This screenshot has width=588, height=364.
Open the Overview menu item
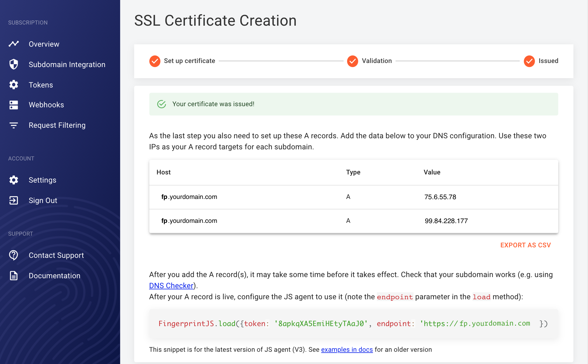coord(44,44)
